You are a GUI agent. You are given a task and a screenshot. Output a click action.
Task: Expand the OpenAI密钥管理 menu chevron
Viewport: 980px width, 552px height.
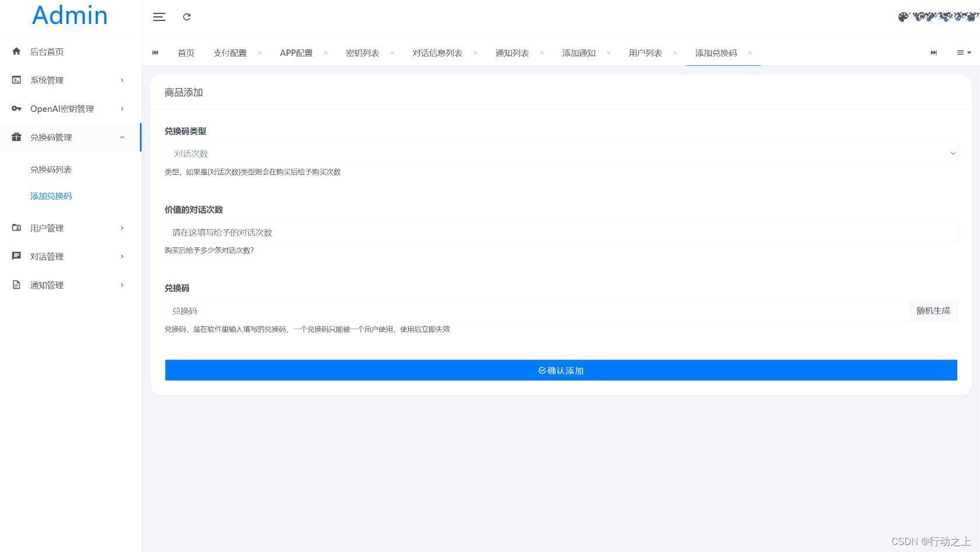[122, 108]
